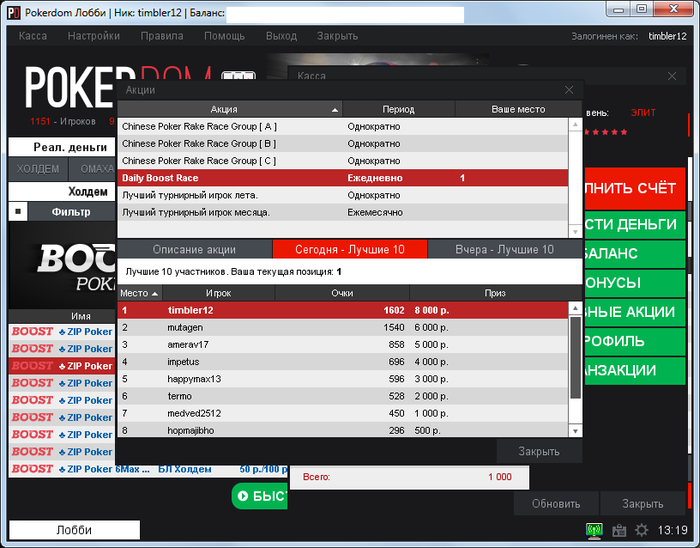Click the Лобби button at the bottom left
The width and height of the screenshot is (700, 548).
74,530
